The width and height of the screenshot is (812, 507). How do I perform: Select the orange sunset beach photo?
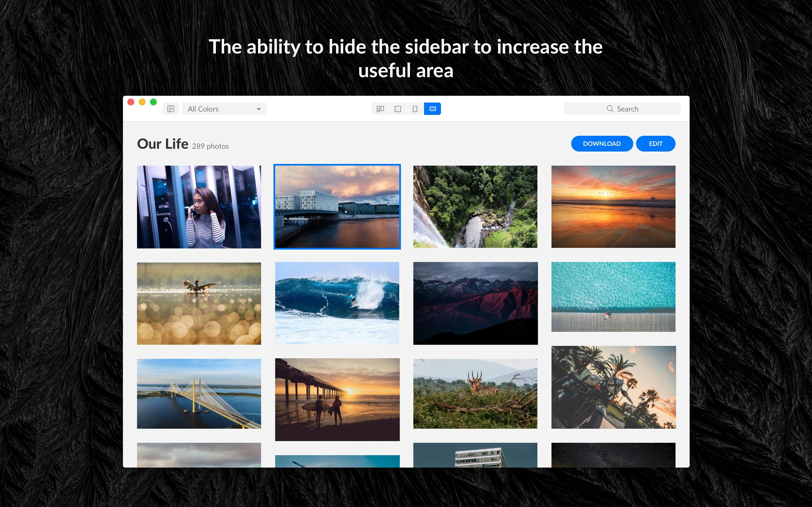tap(613, 206)
